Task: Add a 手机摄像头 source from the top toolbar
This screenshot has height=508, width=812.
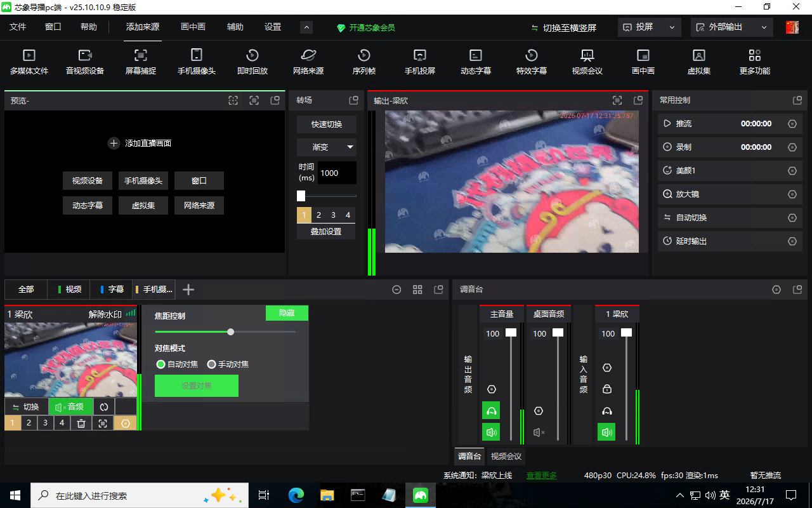Action: pos(197,62)
